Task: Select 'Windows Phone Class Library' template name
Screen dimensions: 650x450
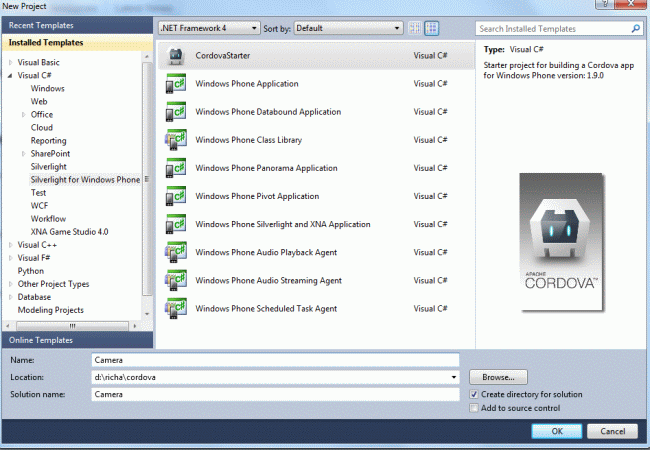Action: tap(249, 140)
